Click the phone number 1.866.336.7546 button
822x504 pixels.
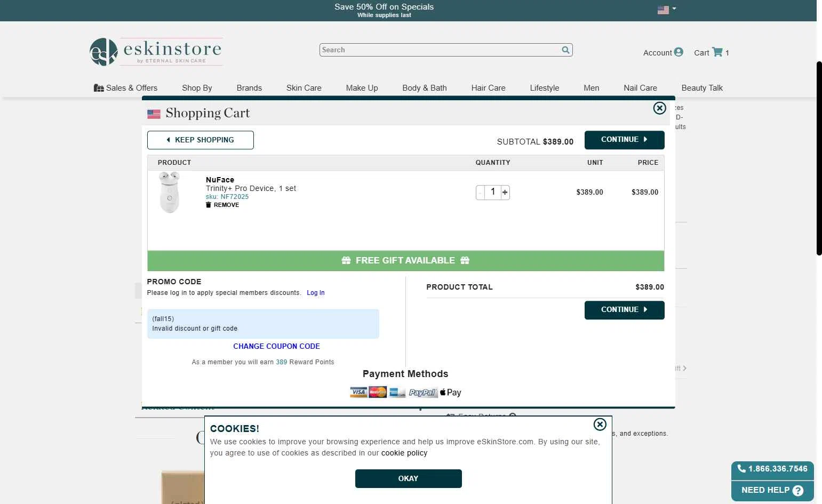tap(772, 469)
